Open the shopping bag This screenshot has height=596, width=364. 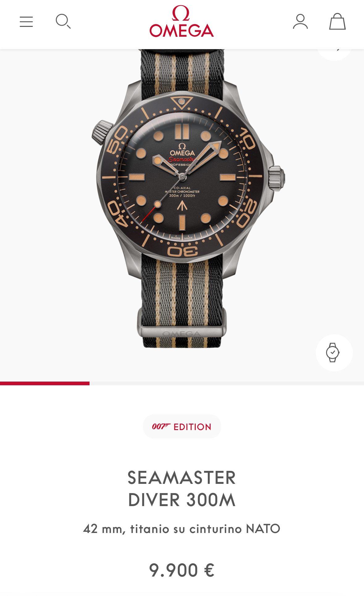pos(337,22)
